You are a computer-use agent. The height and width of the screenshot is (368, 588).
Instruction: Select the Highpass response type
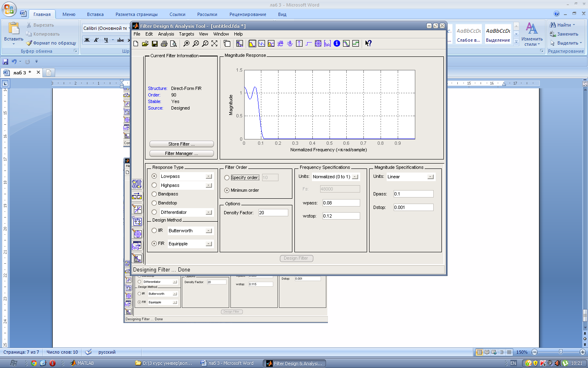(x=154, y=185)
